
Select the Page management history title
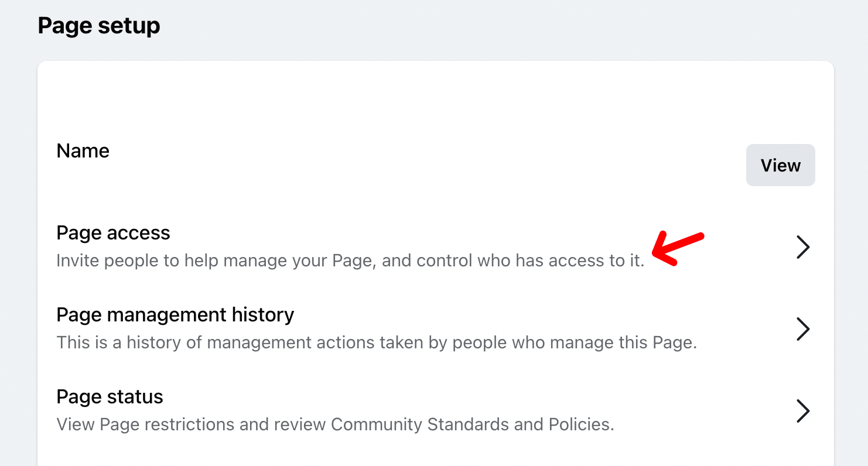[x=175, y=315]
